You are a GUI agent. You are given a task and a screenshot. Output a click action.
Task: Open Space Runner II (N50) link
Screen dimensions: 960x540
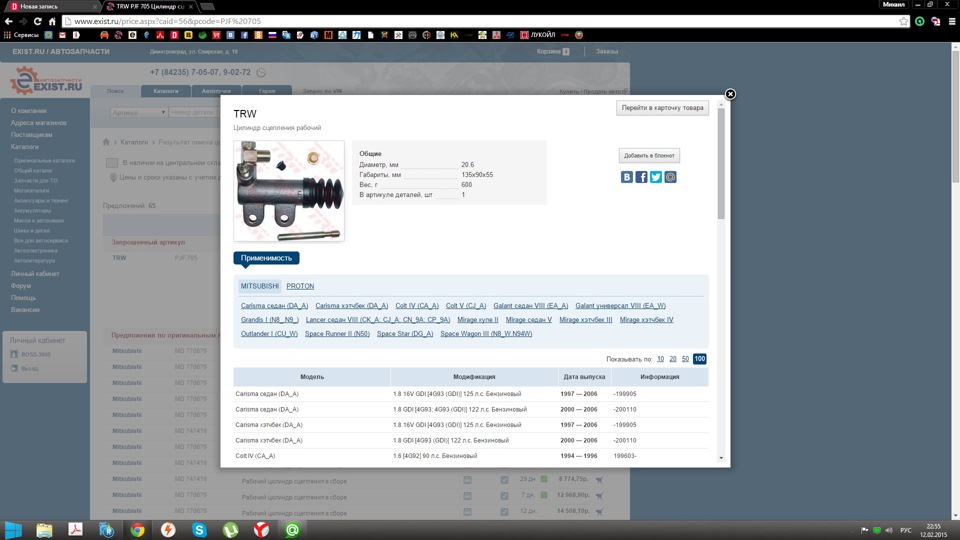tap(337, 334)
